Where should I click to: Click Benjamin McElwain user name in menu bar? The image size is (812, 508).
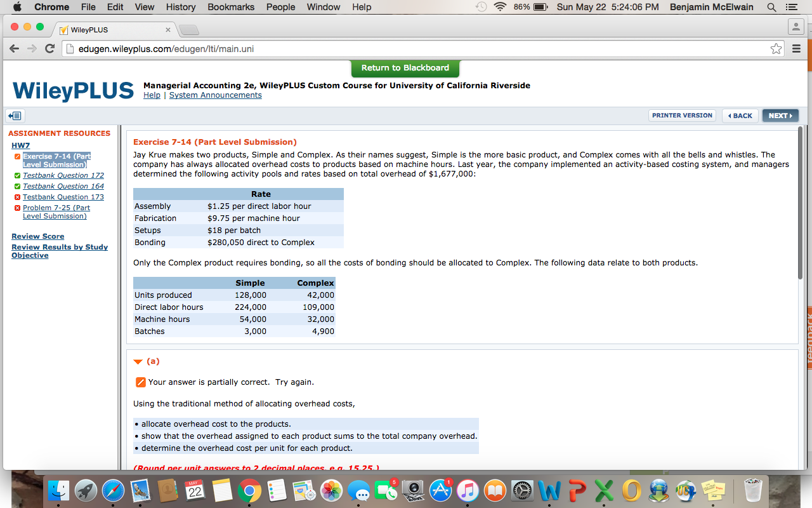click(x=712, y=7)
